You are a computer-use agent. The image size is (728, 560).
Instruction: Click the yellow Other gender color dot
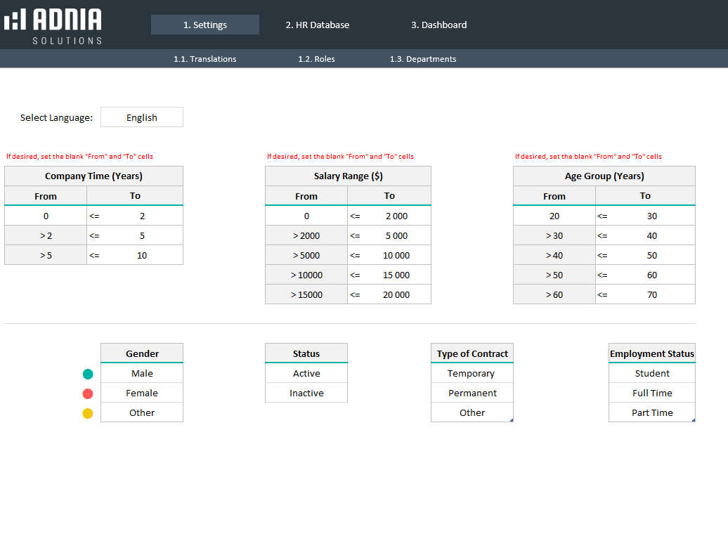88,413
